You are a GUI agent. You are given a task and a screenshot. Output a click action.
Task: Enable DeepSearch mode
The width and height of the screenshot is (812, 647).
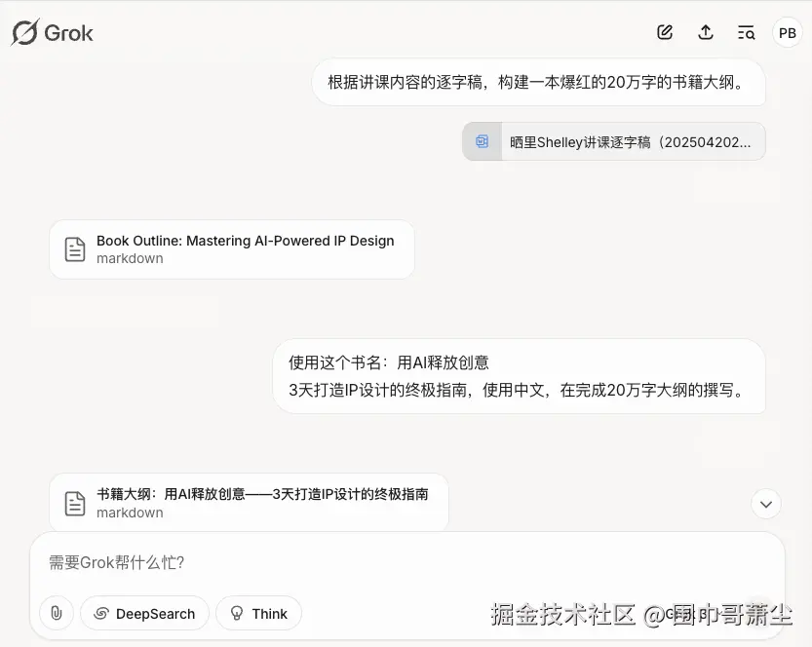(x=144, y=613)
